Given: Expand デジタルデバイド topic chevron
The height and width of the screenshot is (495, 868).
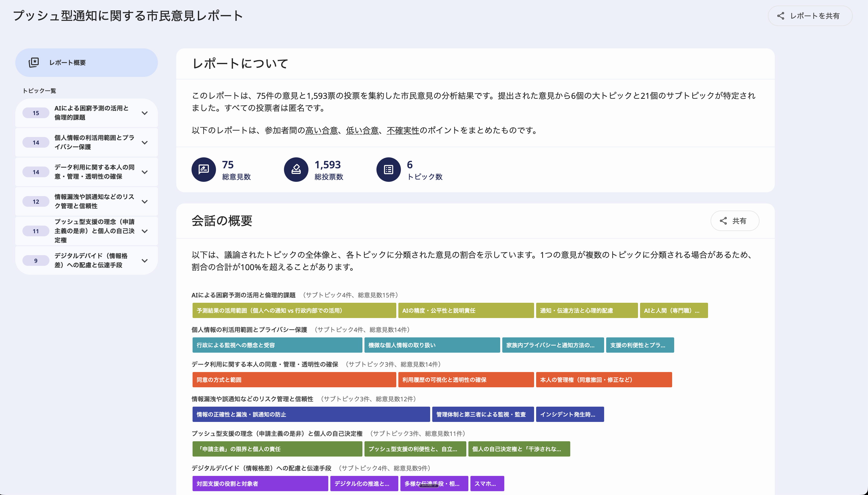Looking at the screenshot, I should (x=145, y=261).
